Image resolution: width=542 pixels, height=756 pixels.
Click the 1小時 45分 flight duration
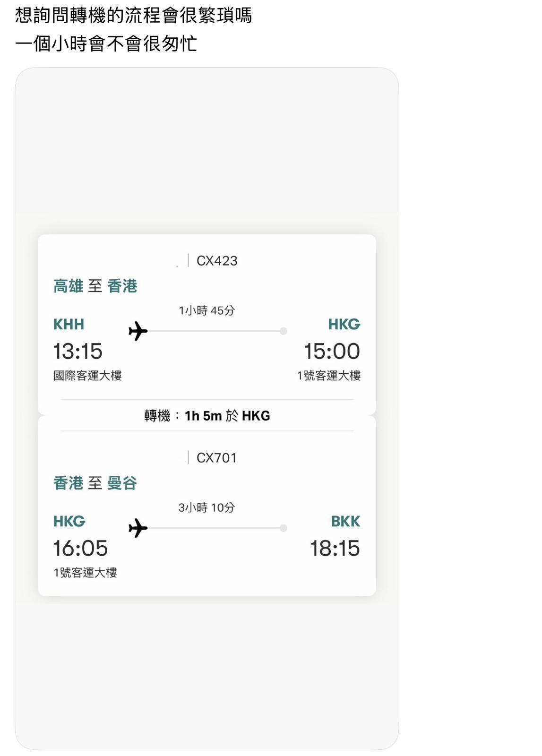click(x=206, y=310)
